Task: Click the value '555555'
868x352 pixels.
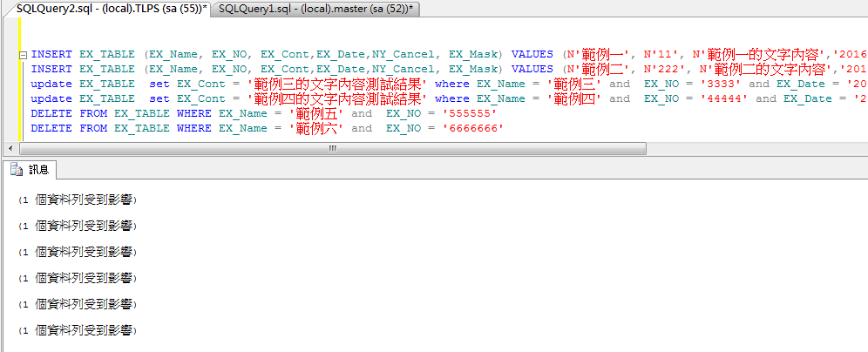Action: point(470,113)
